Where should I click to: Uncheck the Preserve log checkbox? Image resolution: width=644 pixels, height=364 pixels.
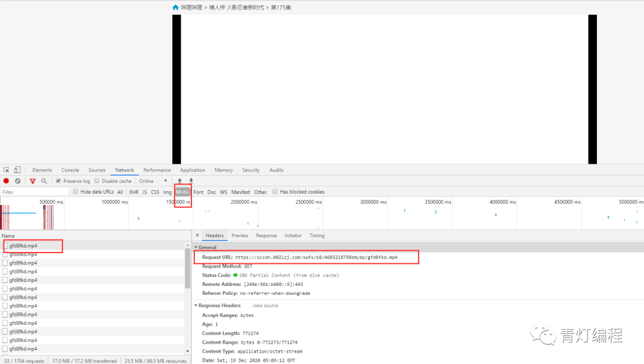58,181
